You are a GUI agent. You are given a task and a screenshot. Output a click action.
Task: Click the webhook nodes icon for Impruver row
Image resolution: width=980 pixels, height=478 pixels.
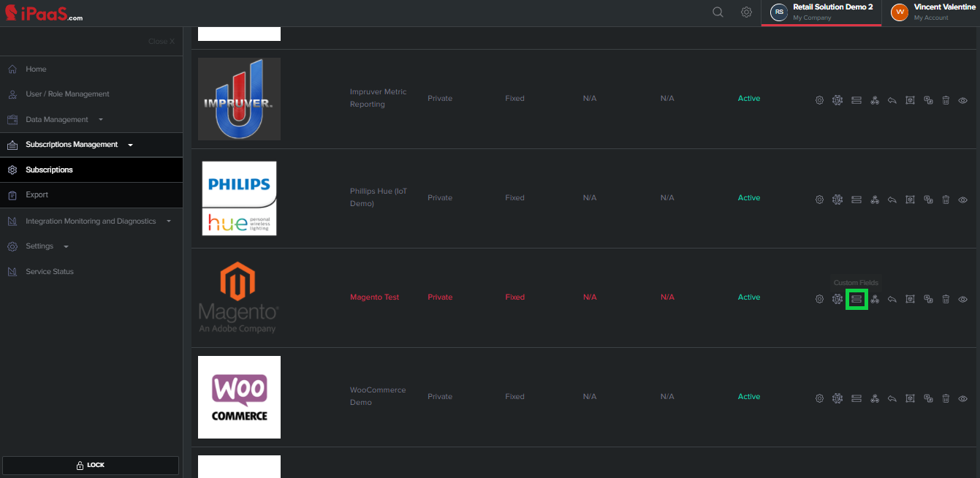pyautogui.click(x=875, y=100)
